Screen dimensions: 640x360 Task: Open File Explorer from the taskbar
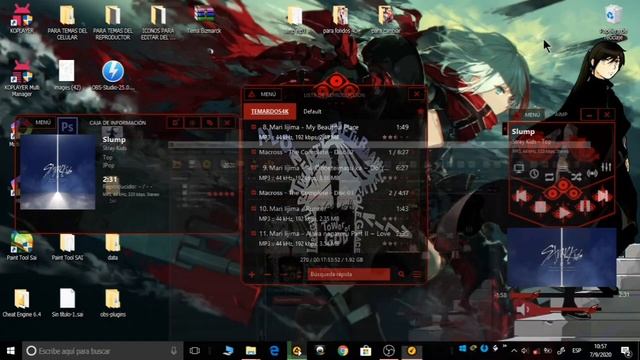[x=251, y=351]
